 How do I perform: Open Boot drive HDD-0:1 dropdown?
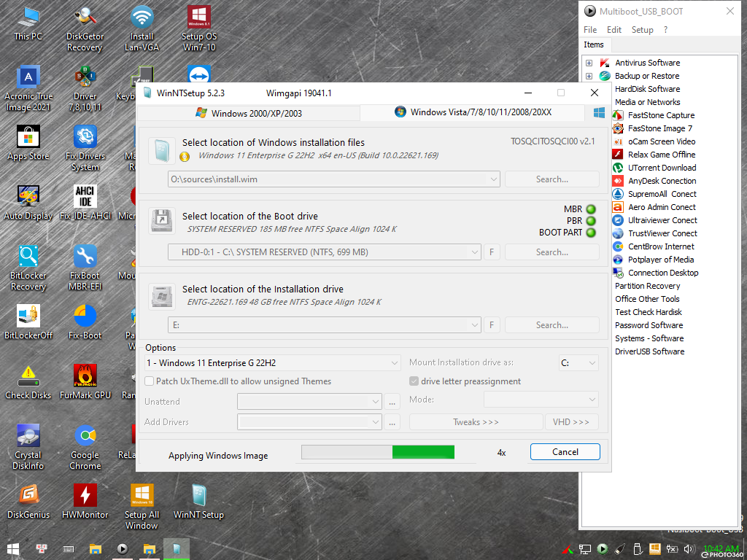[474, 252]
